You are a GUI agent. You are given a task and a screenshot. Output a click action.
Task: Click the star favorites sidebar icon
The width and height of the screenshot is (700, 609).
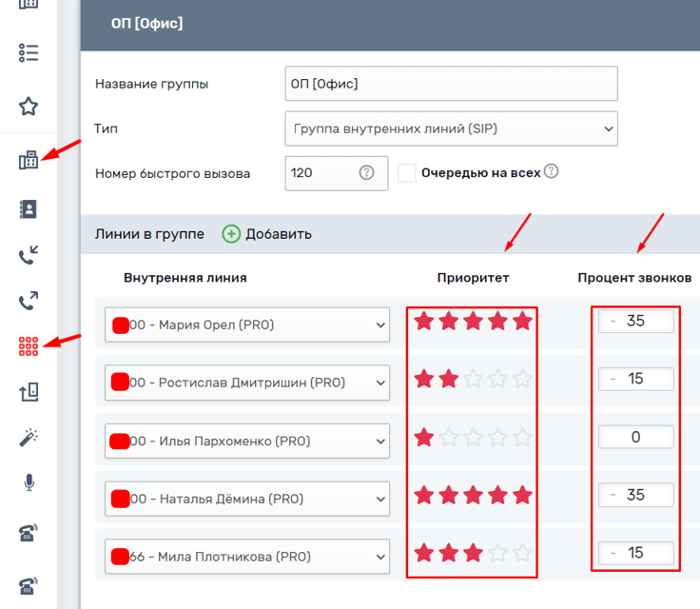pos(29,106)
